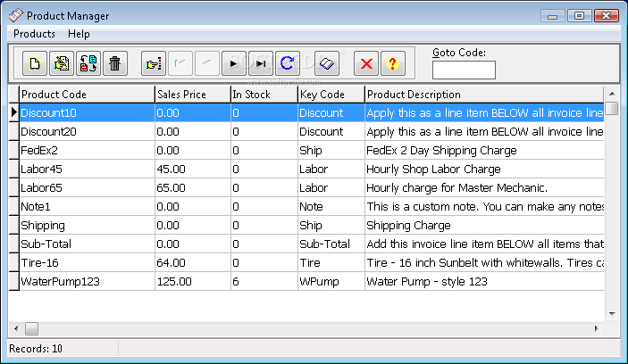
Task: Select the WaterPump123 product code
Action: pyautogui.click(x=87, y=282)
